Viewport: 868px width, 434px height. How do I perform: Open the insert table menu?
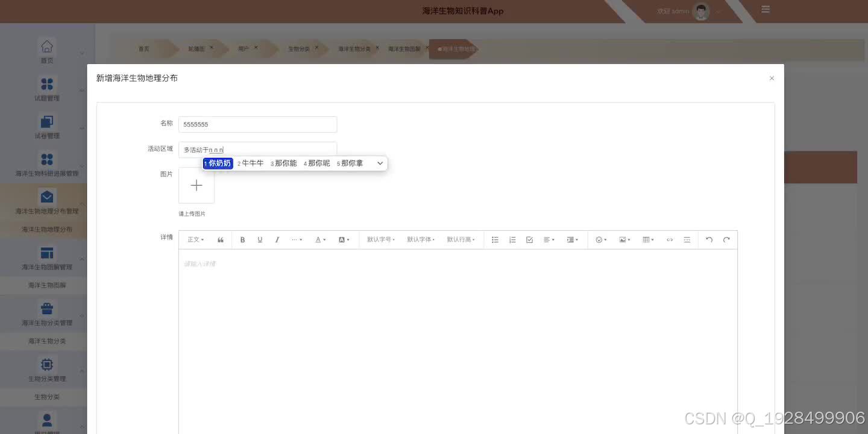point(648,240)
